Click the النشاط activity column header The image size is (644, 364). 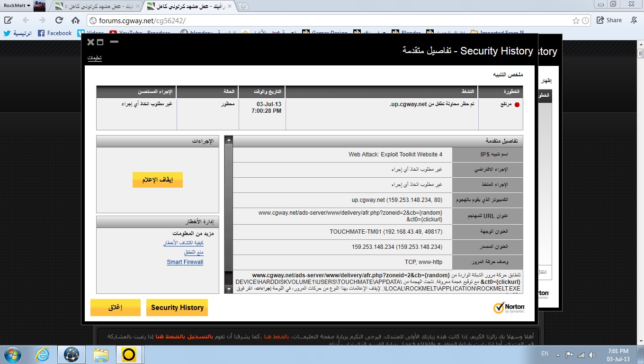coord(382,91)
